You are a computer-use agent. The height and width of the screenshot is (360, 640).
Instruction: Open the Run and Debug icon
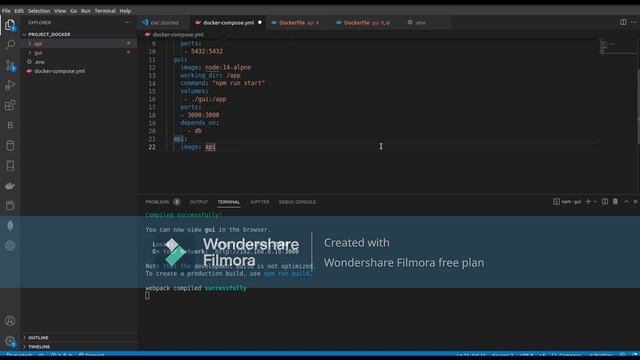(10, 85)
